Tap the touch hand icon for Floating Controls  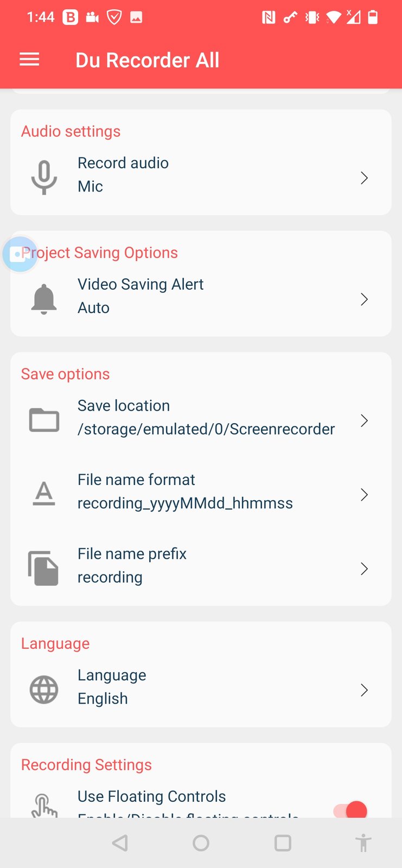(44, 806)
